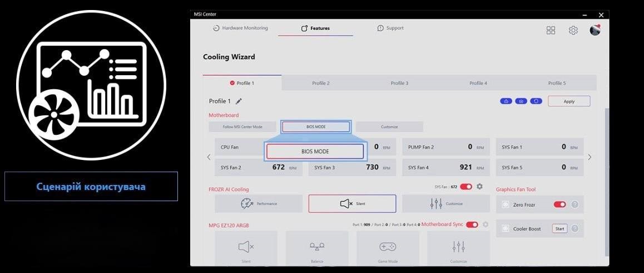This screenshot has width=644, height=273.
Task: Open FROZR AI Customize sliders
Action: 445,203
